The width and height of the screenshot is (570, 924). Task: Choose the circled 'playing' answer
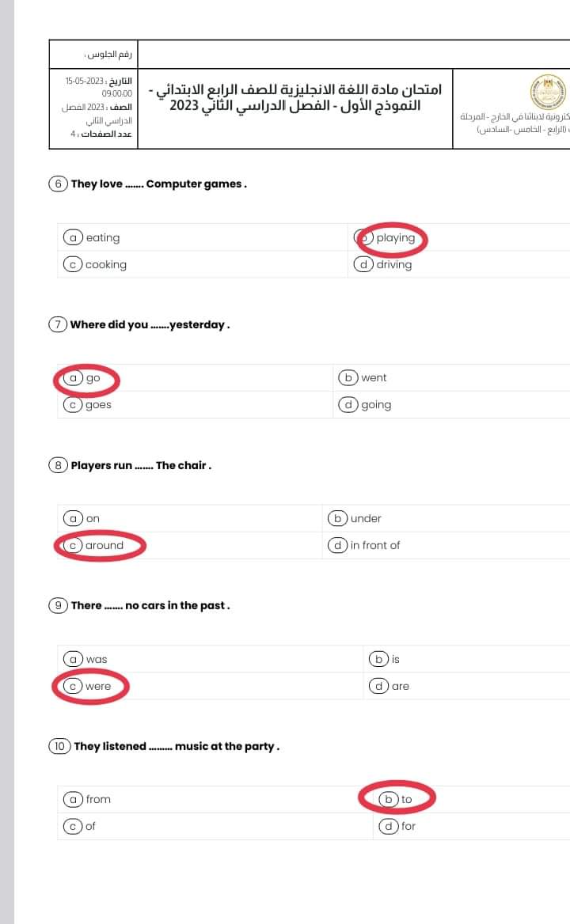point(394,237)
